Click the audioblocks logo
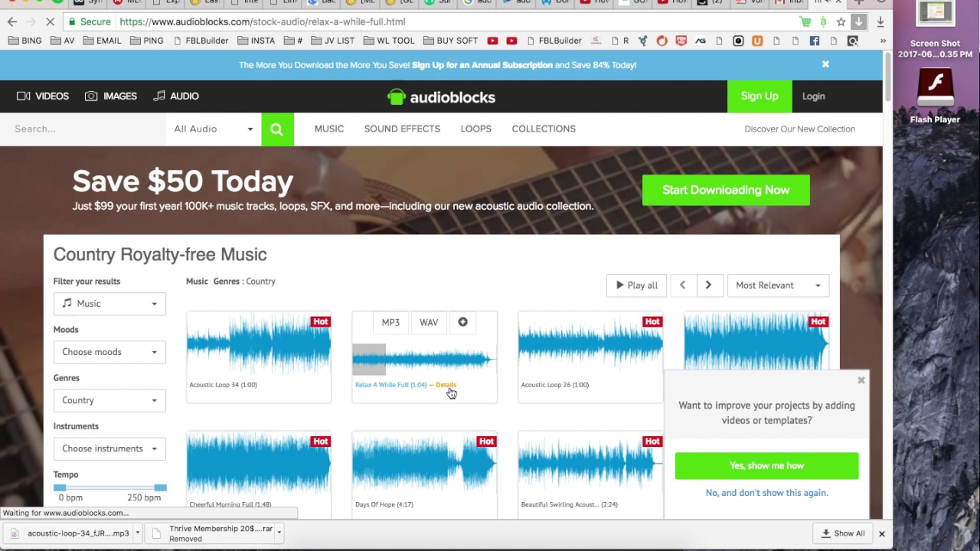This screenshot has width=980, height=551. point(441,96)
